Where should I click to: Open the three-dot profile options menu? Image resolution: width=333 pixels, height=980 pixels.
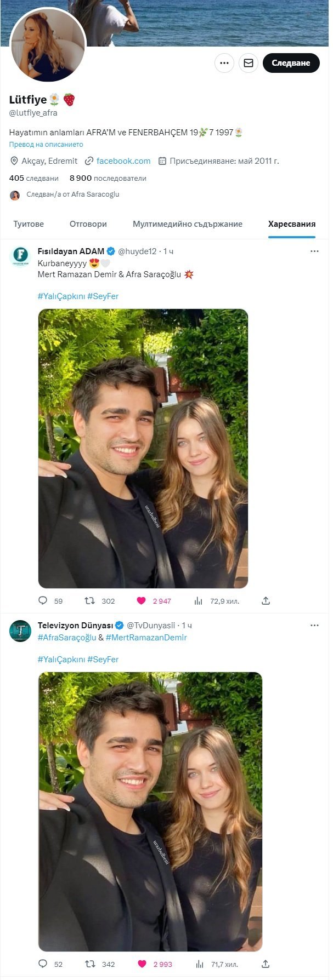pyautogui.click(x=224, y=63)
